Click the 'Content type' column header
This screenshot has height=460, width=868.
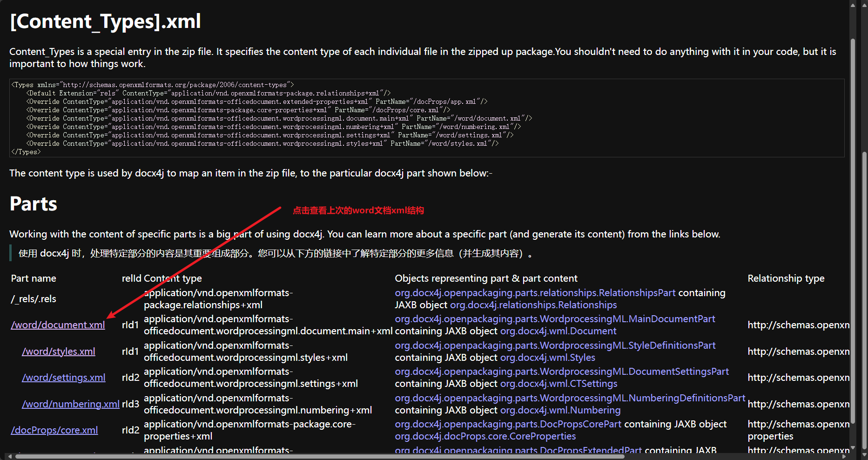pos(173,278)
